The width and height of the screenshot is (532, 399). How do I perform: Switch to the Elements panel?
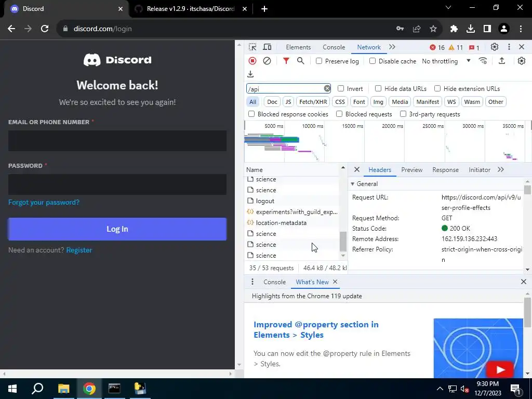tap(298, 47)
